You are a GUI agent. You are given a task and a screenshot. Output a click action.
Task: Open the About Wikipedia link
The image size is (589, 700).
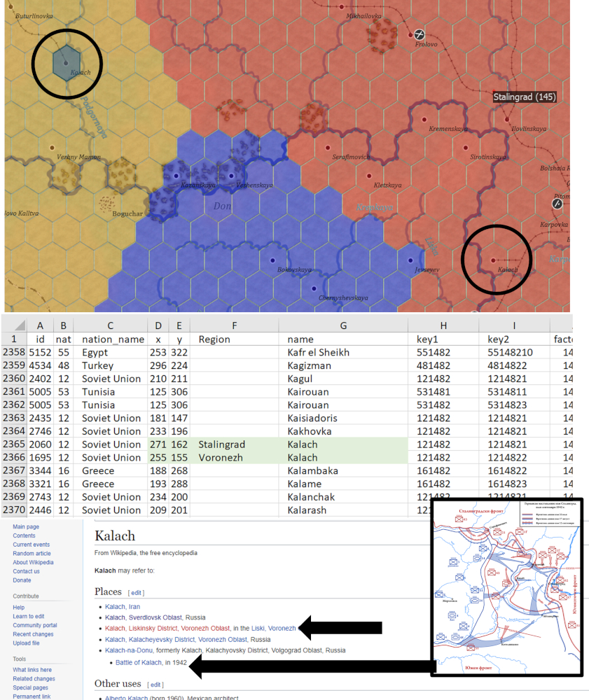33,563
